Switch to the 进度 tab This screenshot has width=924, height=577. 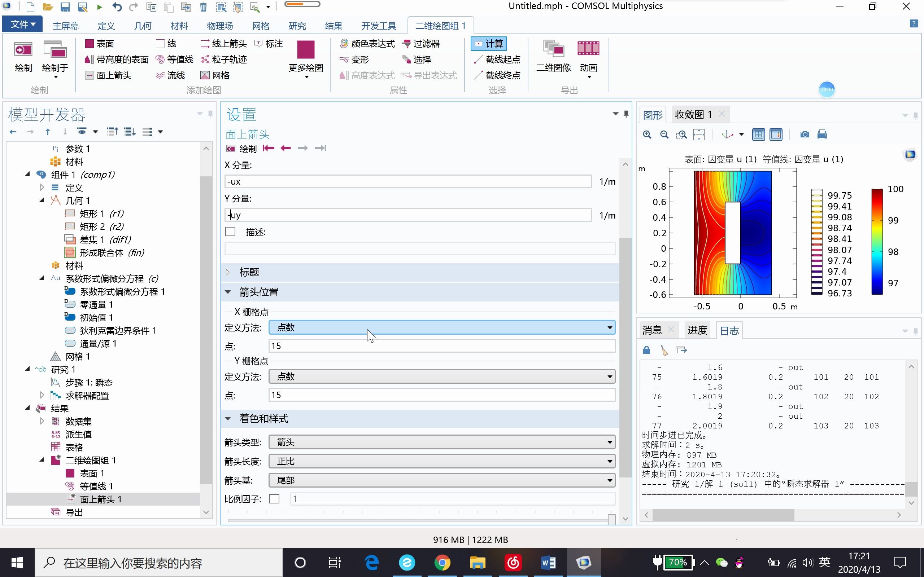click(698, 330)
